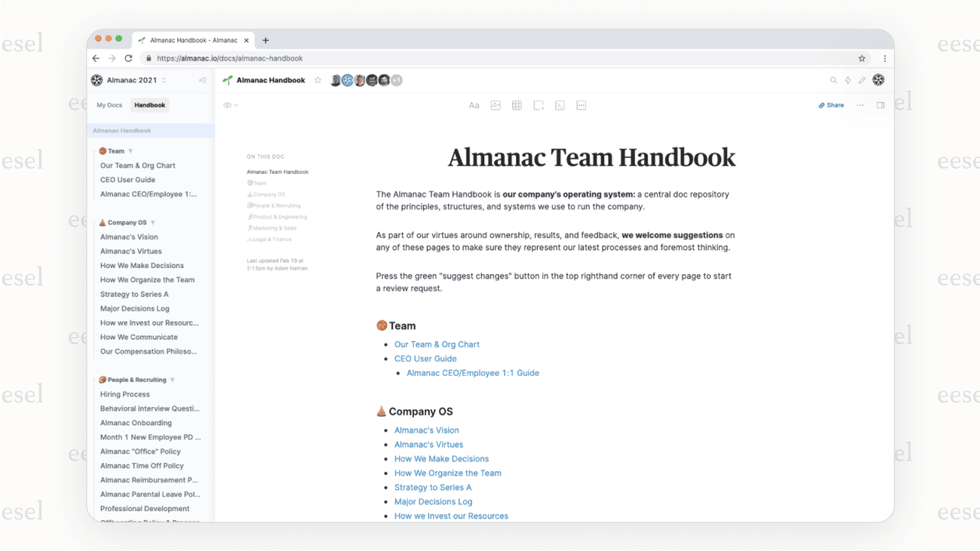
Task: Click the Share button
Action: [831, 105]
